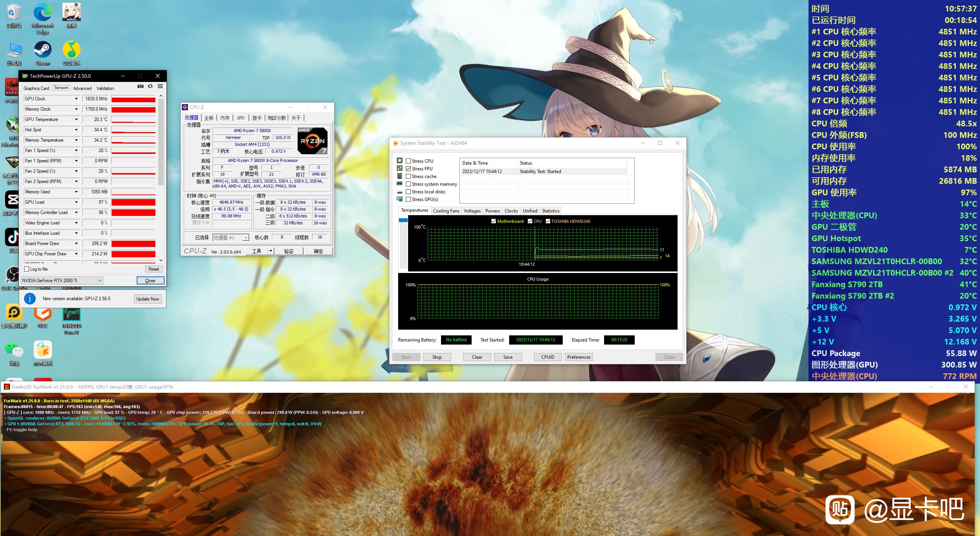Open NVIDIA GeForce RTX 2080 Ti selector
This screenshot has height=536, width=980.
click(x=62, y=281)
